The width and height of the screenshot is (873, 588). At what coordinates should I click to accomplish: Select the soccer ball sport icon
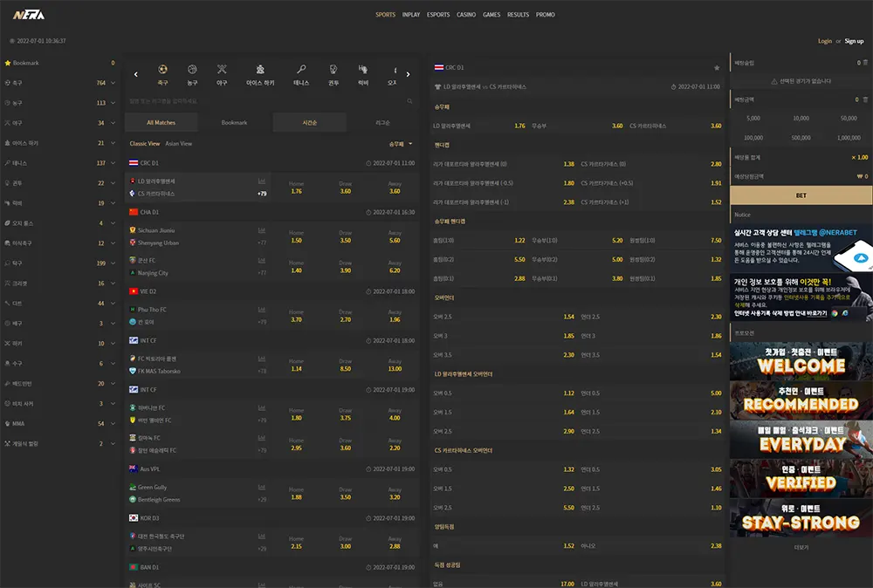162,70
